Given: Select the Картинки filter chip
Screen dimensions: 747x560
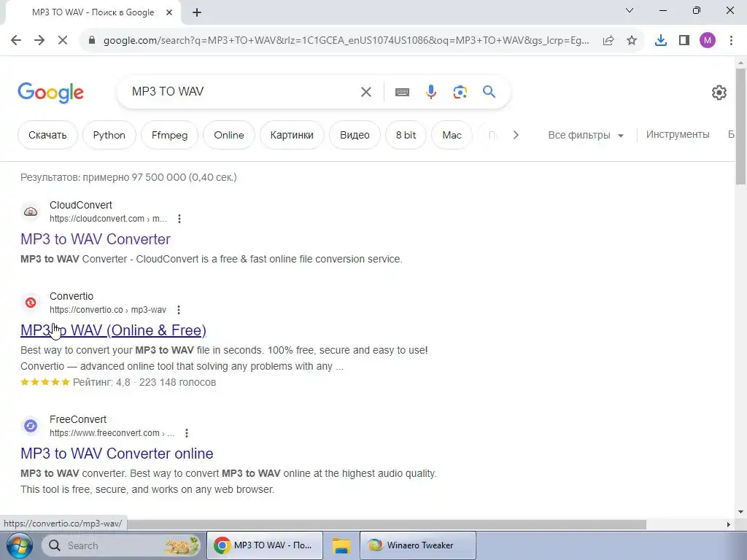Looking at the screenshot, I should click(x=292, y=135).
